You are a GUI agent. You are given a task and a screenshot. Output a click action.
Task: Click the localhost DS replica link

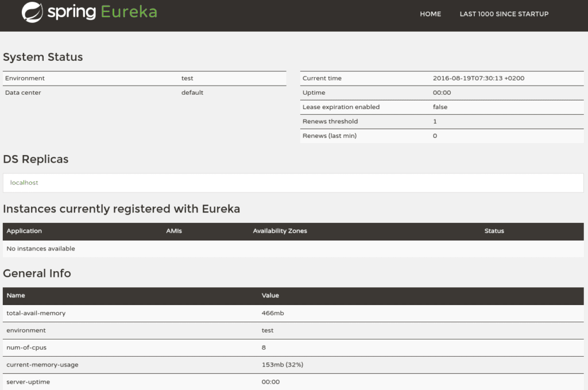tap(24, 182)
